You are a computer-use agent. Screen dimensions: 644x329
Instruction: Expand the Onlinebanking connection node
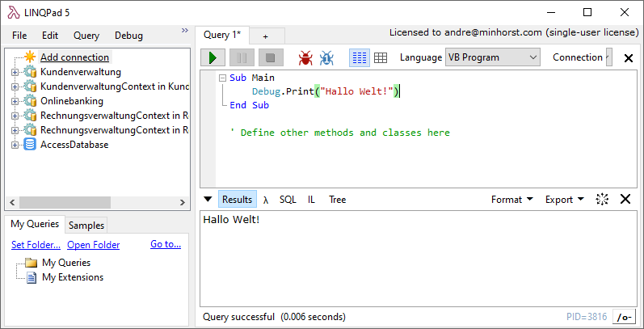coord(15,102)
